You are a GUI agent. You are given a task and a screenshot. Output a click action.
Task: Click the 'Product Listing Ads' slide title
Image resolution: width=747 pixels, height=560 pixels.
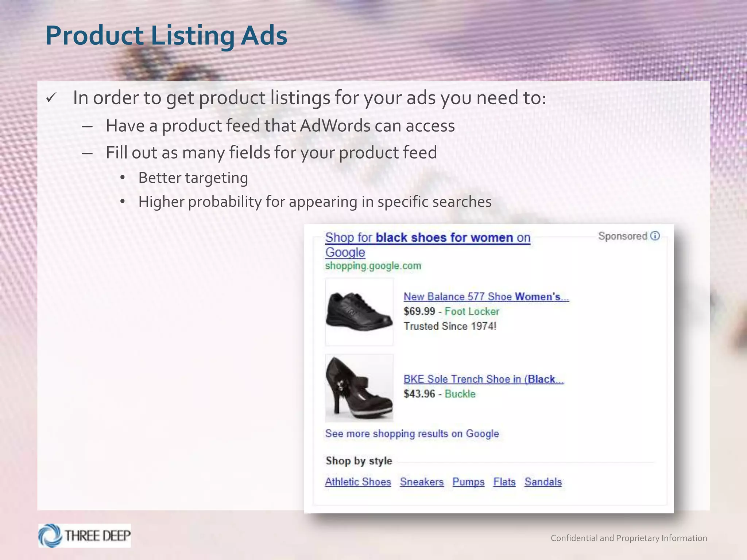pyautogui.click(x=166, y=36)
